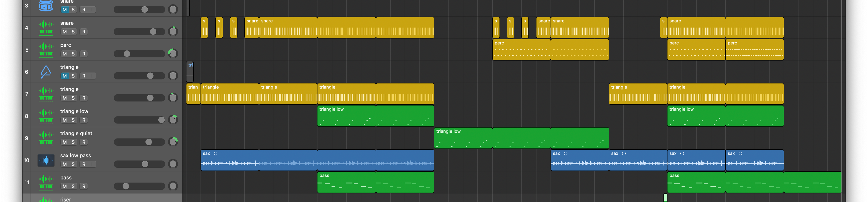Click the perc track volume slider
Screen dimensions: 868x202
pyautogui.click(x=139, y=54)
